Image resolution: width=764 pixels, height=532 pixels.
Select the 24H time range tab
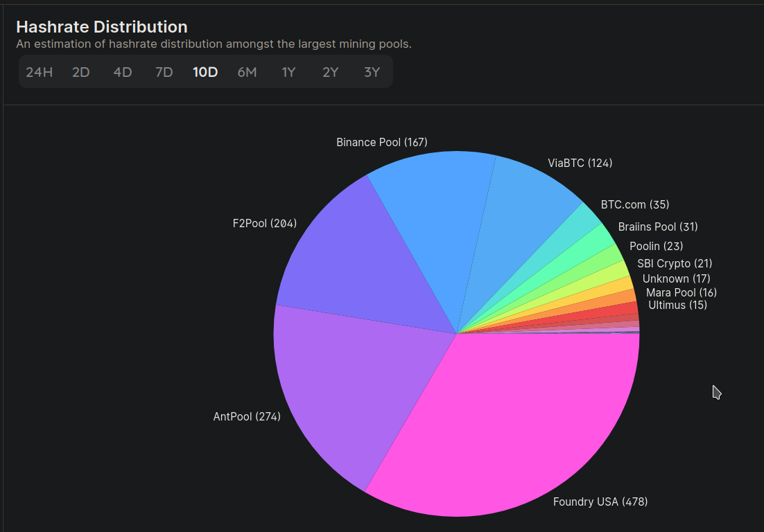(x=39, y=72)
